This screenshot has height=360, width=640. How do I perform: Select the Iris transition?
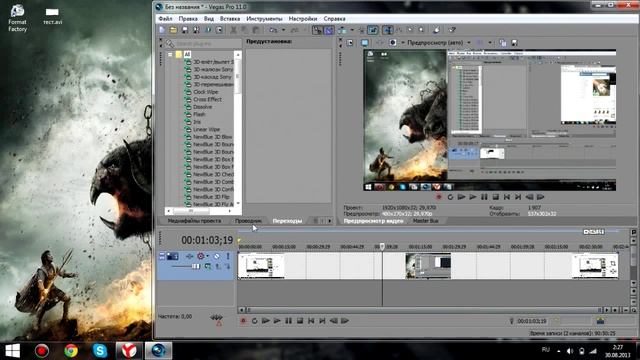click(x=197, y=122)
